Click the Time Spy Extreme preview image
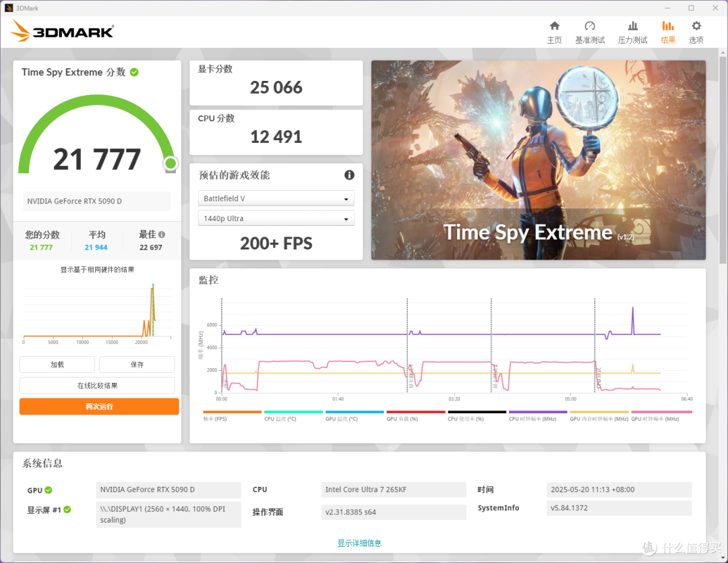Image resolution: width=728 pixels, height=563 pixels. (x=538, y=160)
